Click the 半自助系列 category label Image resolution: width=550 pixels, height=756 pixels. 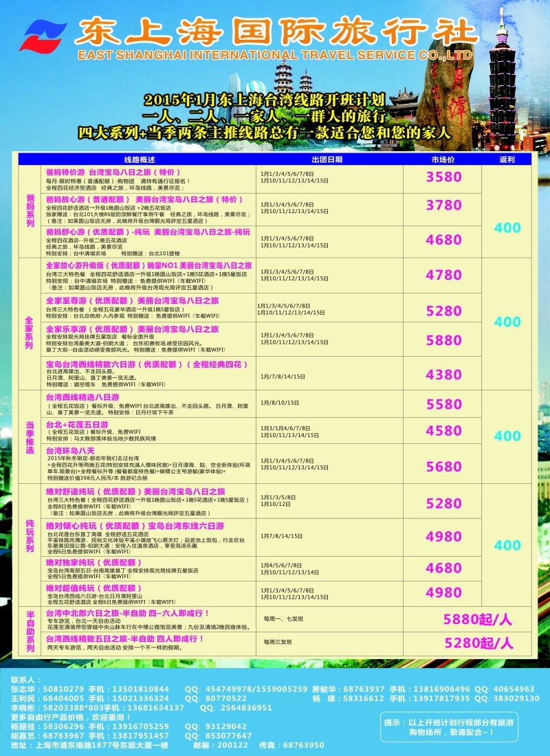(x=30, y=632)
